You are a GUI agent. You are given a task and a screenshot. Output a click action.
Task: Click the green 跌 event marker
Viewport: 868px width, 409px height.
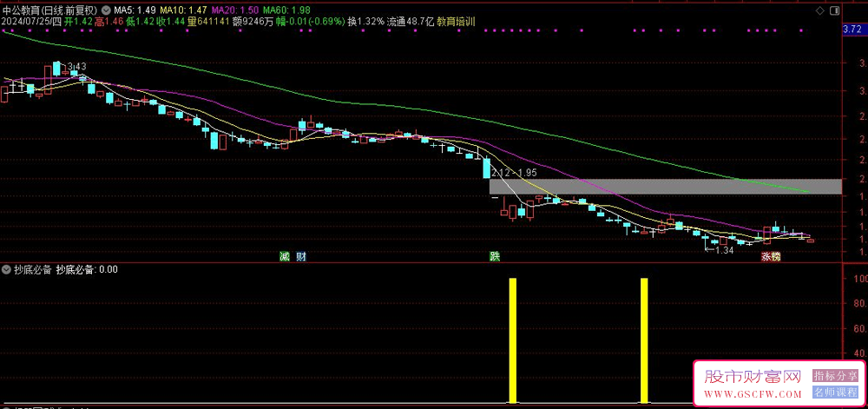(494, 256)
